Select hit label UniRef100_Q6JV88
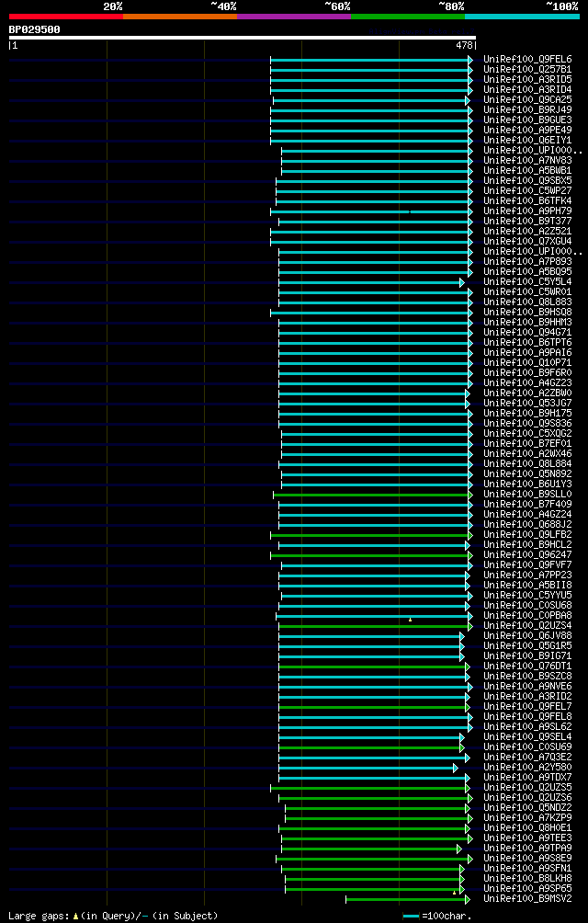Viewport: 588px width, 923px height. (x=527, y=636)
